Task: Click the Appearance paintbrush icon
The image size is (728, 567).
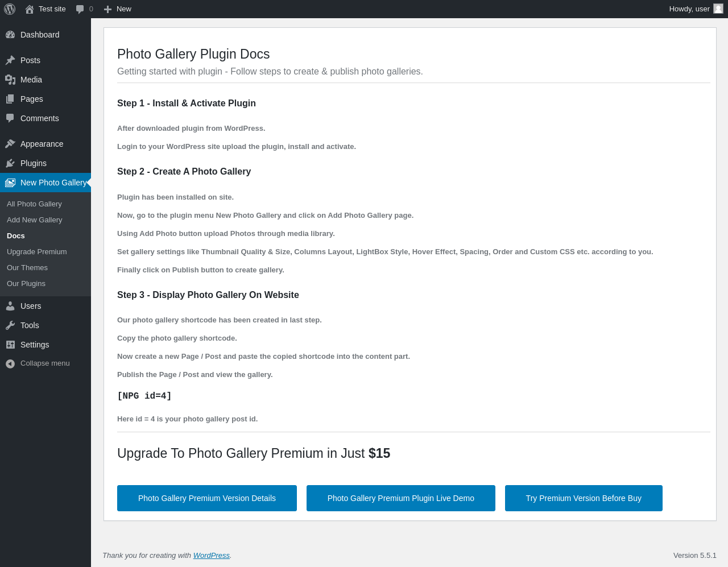Action: 10,144
